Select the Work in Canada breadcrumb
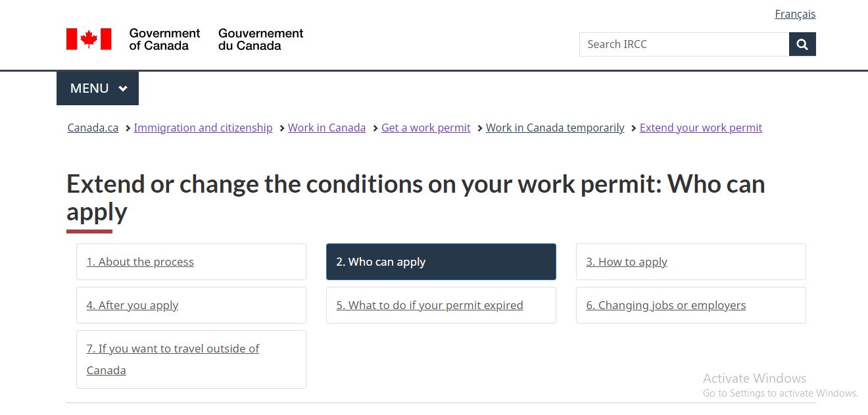This screenshot has height=415, width=868. coord(327,128)
